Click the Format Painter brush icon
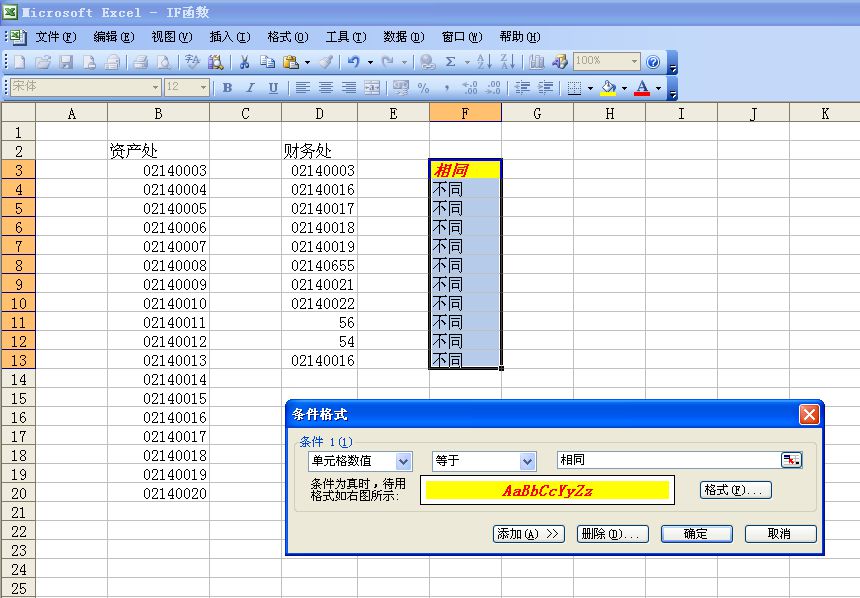Viewport: 860px width, 598px height. tap(328, 62)
